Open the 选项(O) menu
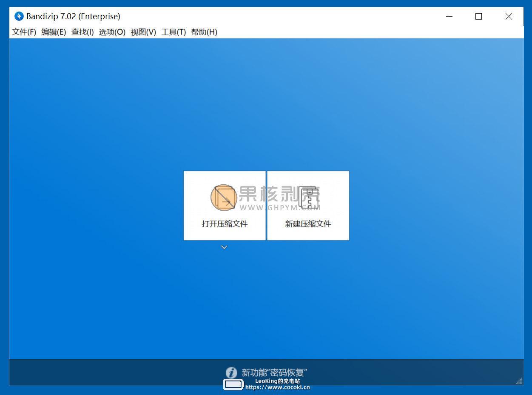This screenshot has width=532, height=395. click(112, 32)
